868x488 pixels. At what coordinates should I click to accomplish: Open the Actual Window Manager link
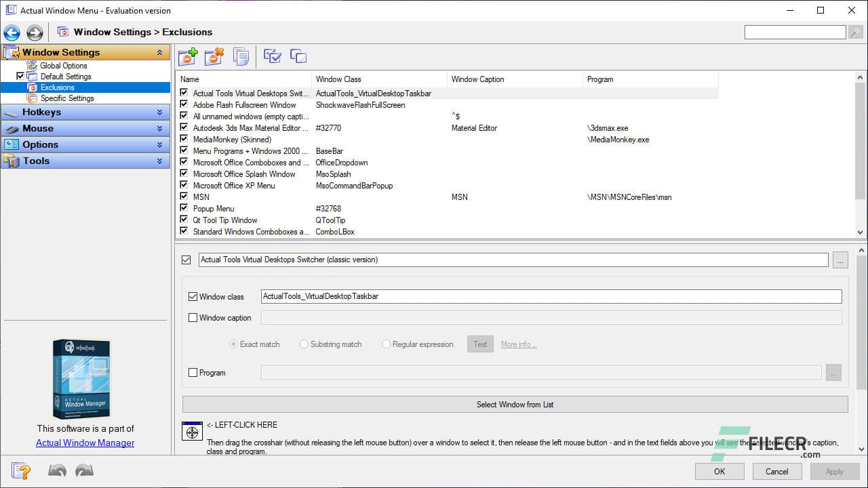[85, 443]
